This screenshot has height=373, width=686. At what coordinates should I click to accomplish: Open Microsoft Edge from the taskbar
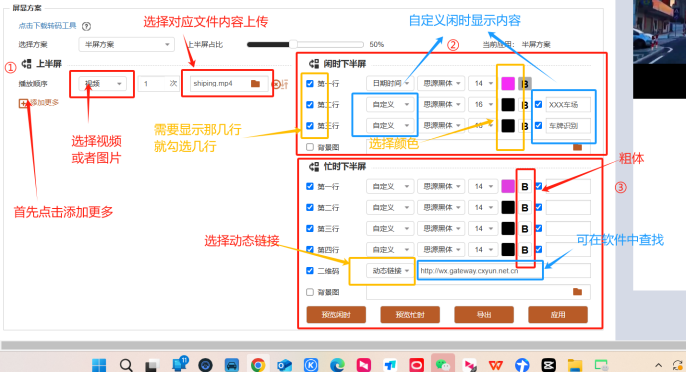(x=337, y=365)
